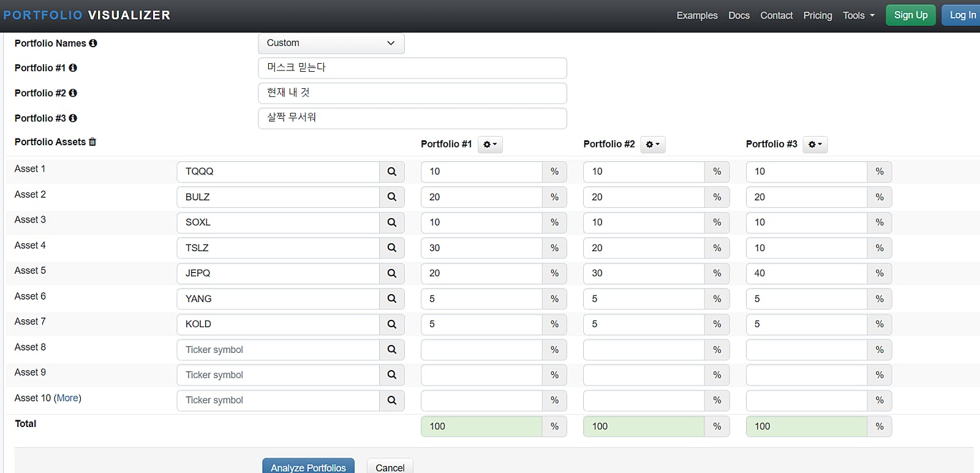Click Portfolio Visualizer logo

87,15
